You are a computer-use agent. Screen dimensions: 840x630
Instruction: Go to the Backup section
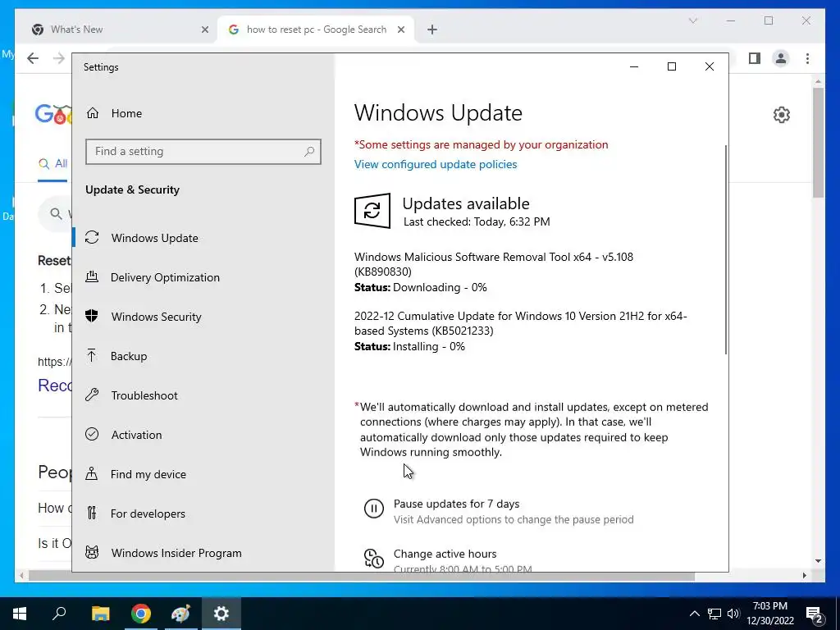pos(203,356)
